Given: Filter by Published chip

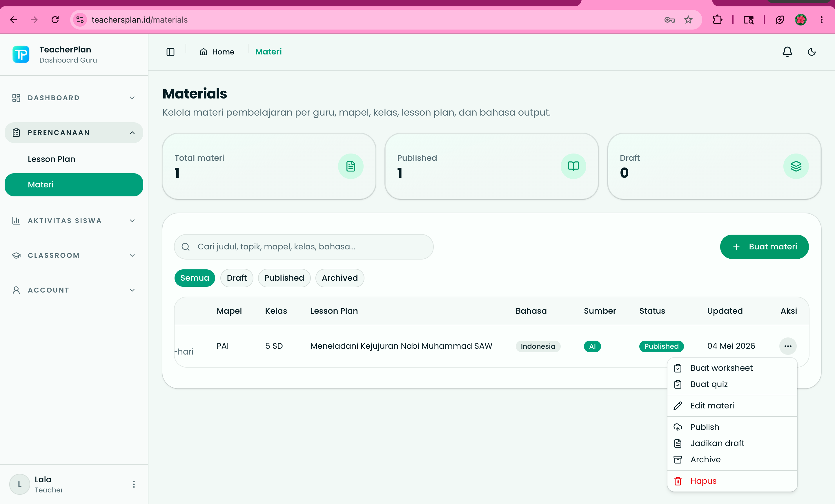Looking at the screenshot, I should pyautogui.click(x=284, y=278).
